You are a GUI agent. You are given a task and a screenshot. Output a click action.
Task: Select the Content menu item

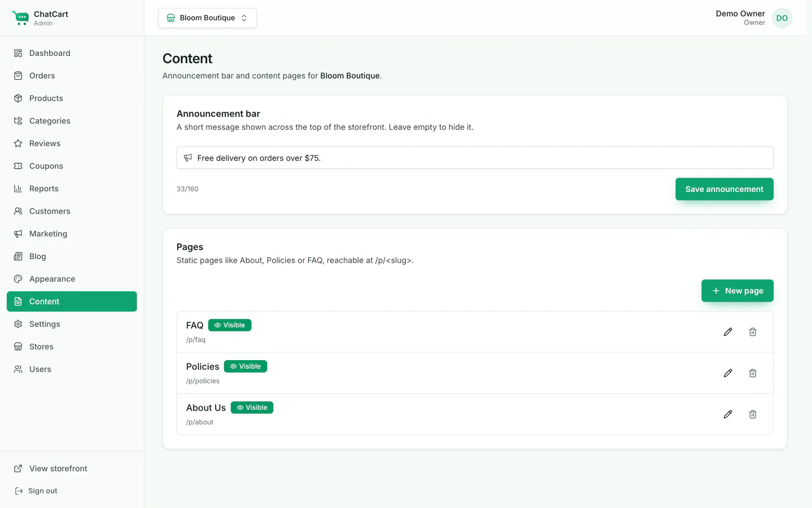point(72,301)
